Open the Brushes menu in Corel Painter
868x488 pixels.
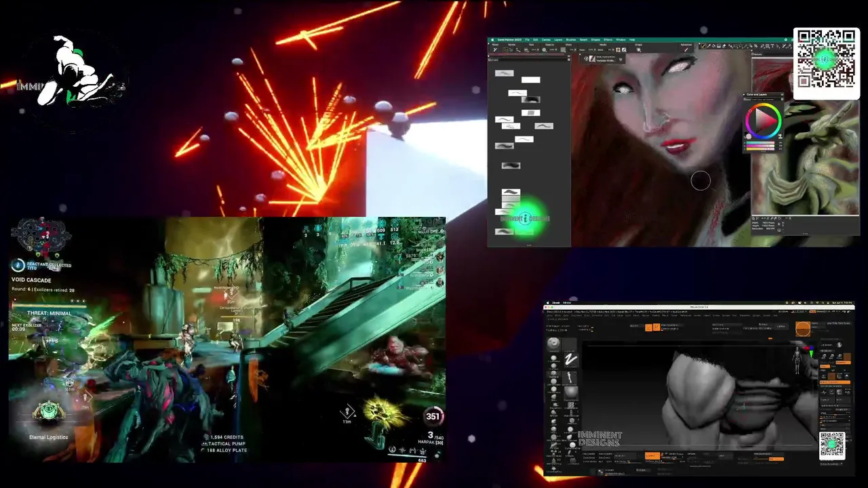(571, 40)
